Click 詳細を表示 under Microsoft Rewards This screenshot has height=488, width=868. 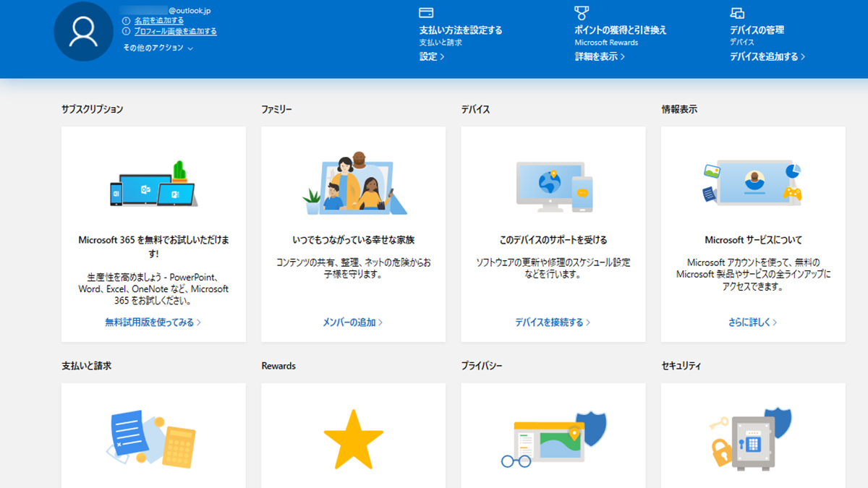click(x=600, y=56)
